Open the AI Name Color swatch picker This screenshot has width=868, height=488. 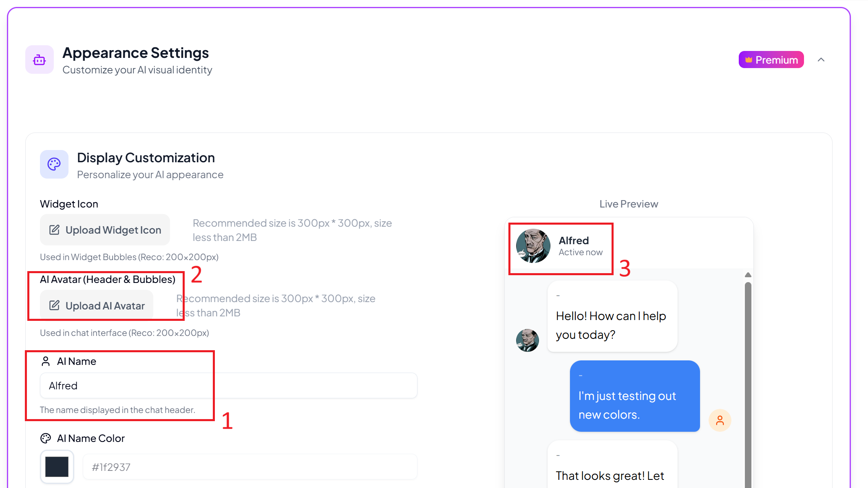(57, 467)
